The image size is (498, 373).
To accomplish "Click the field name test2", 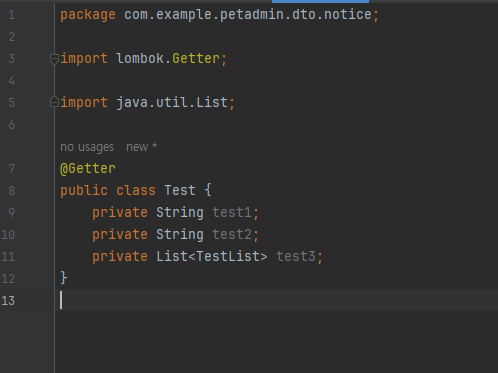I will [232, 235].
